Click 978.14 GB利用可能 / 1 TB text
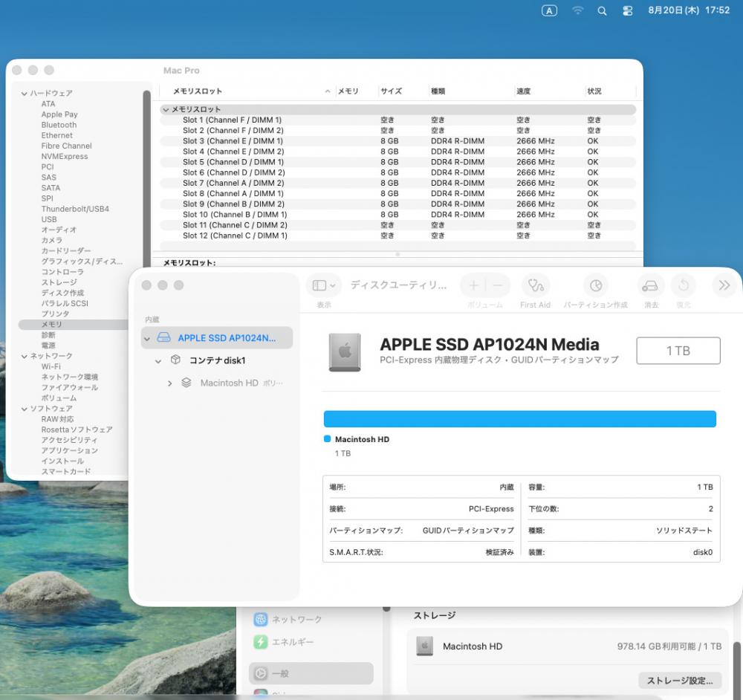Viewport: 743px width, 700px height. pos(669,646)
